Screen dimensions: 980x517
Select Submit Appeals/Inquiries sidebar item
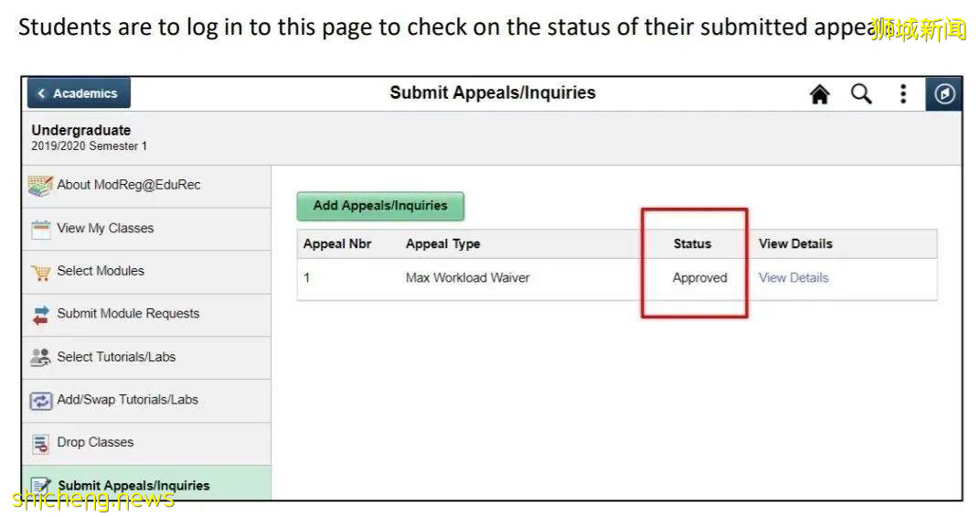[133, 485]
